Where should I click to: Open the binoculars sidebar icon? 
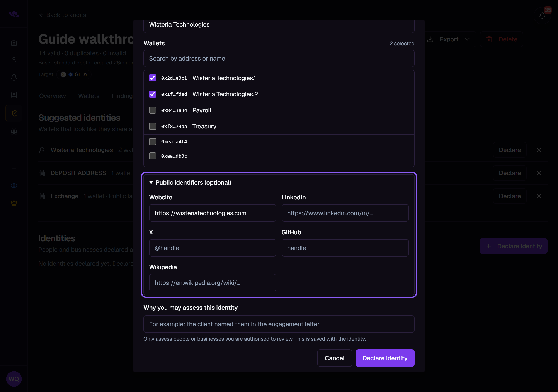click(14, 132)
